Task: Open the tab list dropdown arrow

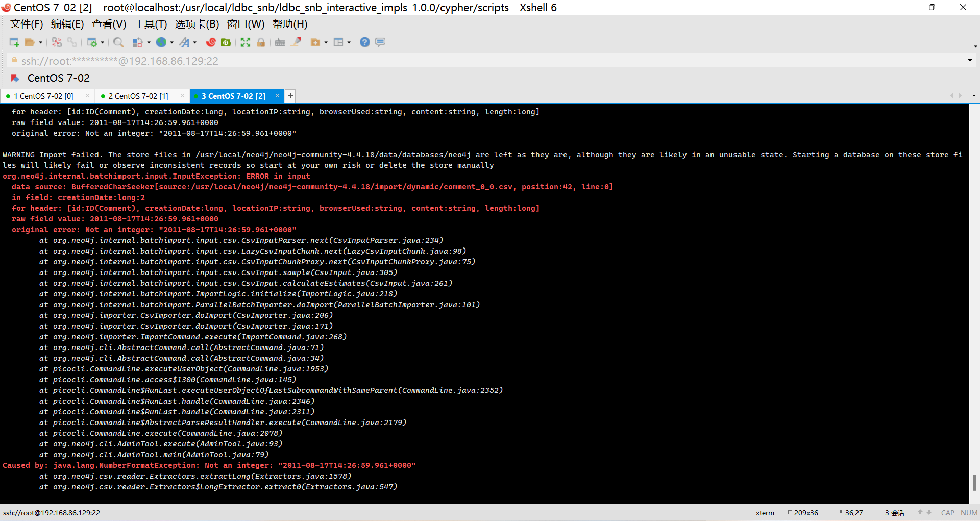Action: pyautogui.click(x=974, y=96)
